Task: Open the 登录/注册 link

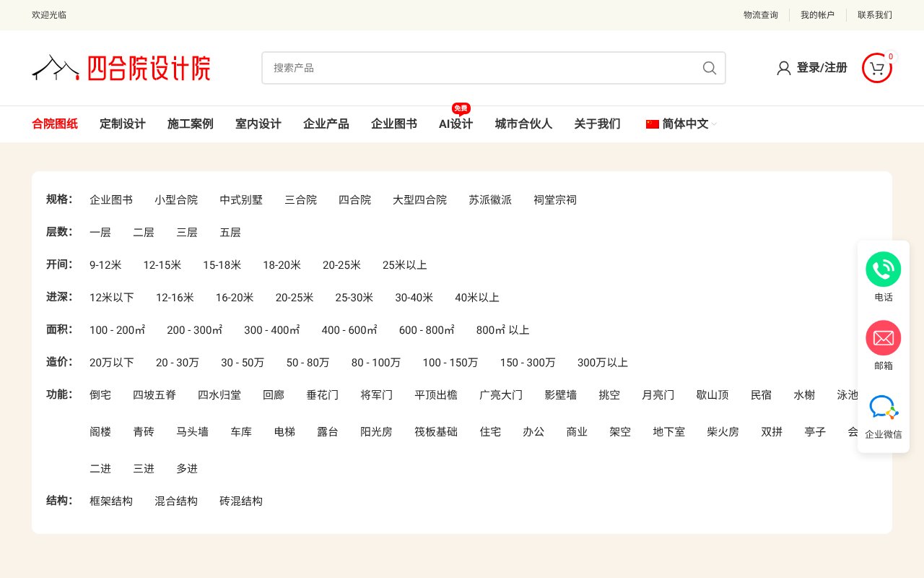Action: [821, 68]
